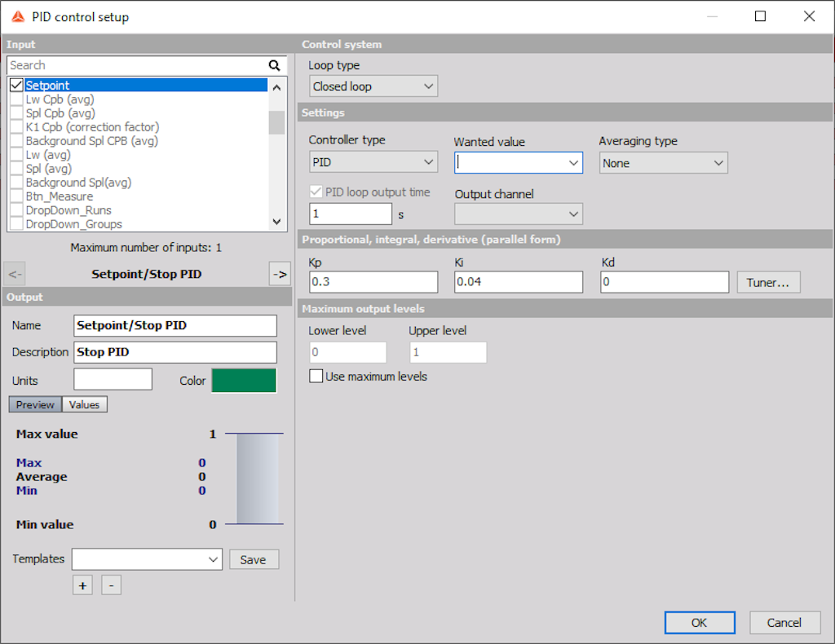This screenshot has width=835, height=644.
Task: Click the Description field
Action: point(175,352)
